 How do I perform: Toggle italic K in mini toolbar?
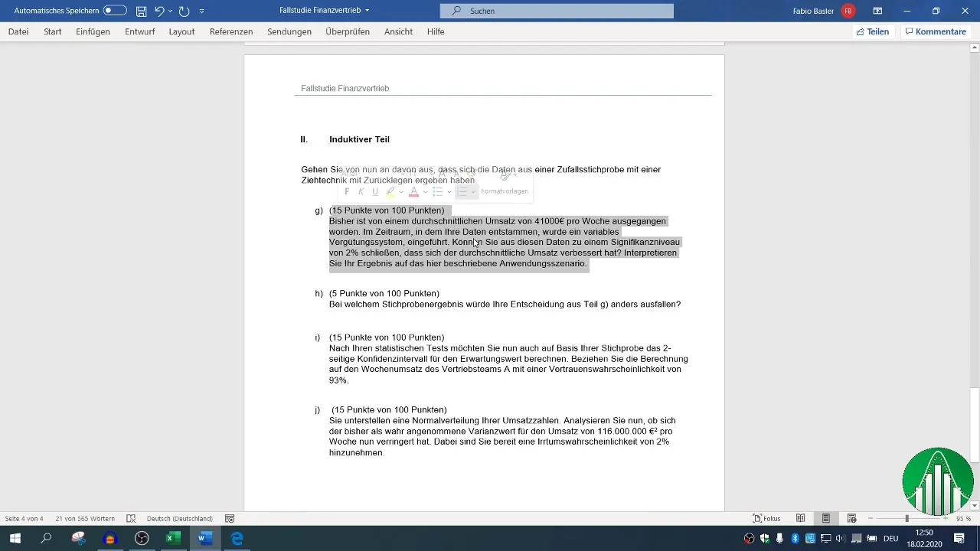pos(361,191)
